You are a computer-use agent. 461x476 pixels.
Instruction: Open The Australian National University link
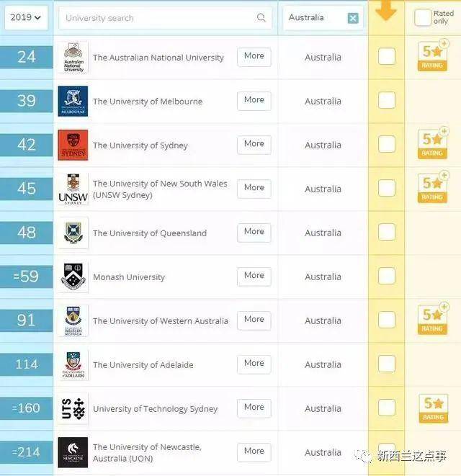(158, 58)
